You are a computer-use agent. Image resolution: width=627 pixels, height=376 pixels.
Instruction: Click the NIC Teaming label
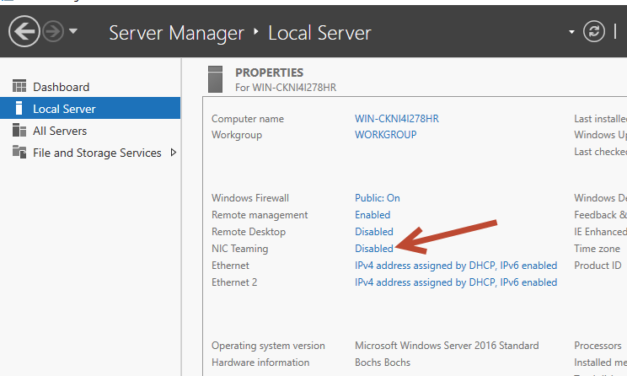tap(240, 249)
